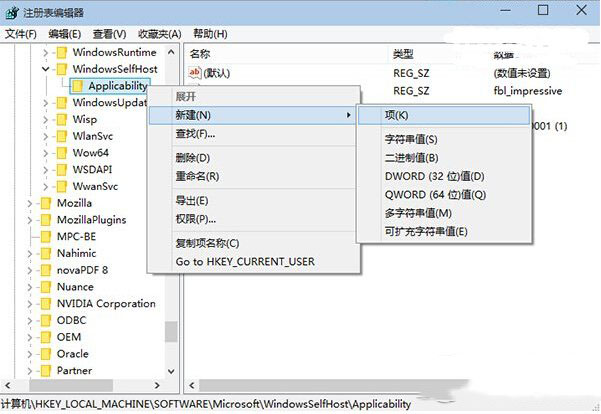Choose DWORD (32 位)值(D) in the submenu
This screenshot has height=414, width=601.
point(444,176)
